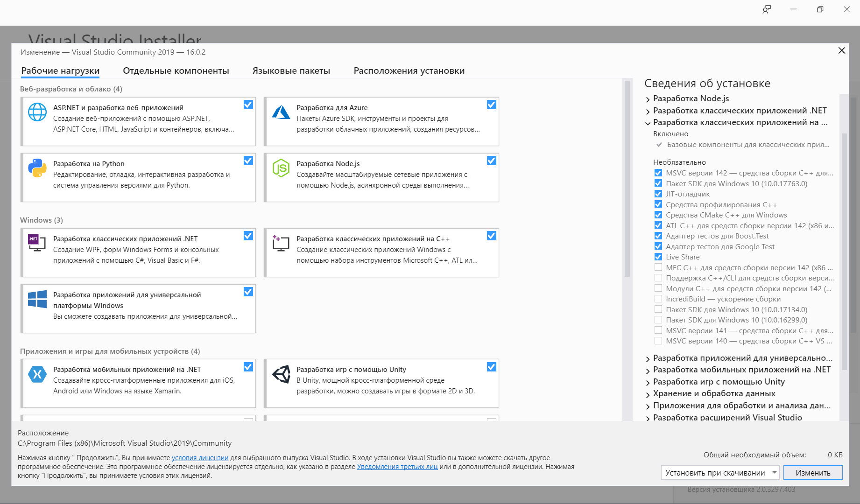
Task: Check MSVC версии 140 build tools
Action: (x=658, y=341)
